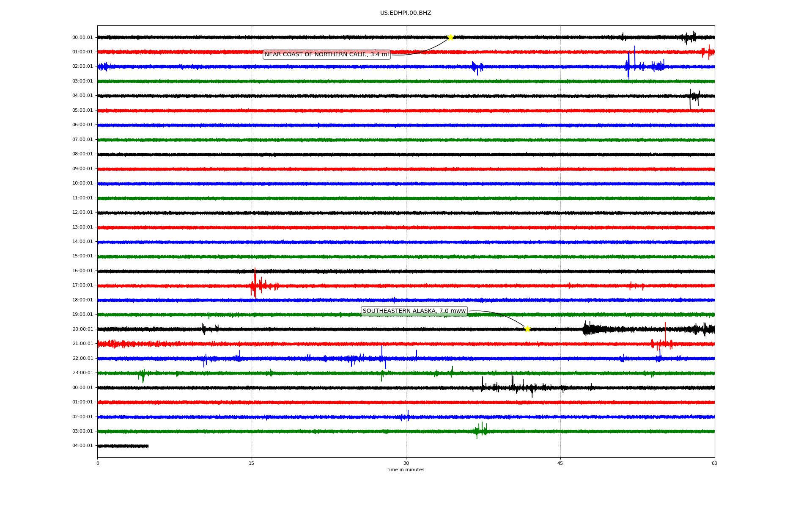This screenshot has height=508, width=812.
Task: Click the 17:00:01 row time label
Action: click(82, 285)
